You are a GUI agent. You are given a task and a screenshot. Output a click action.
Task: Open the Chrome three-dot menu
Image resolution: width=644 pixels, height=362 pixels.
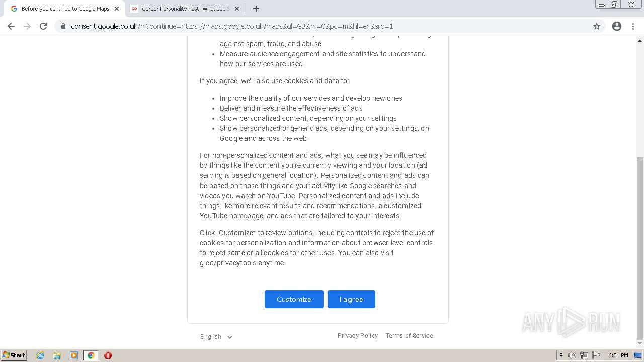click(x=633, y=26)
